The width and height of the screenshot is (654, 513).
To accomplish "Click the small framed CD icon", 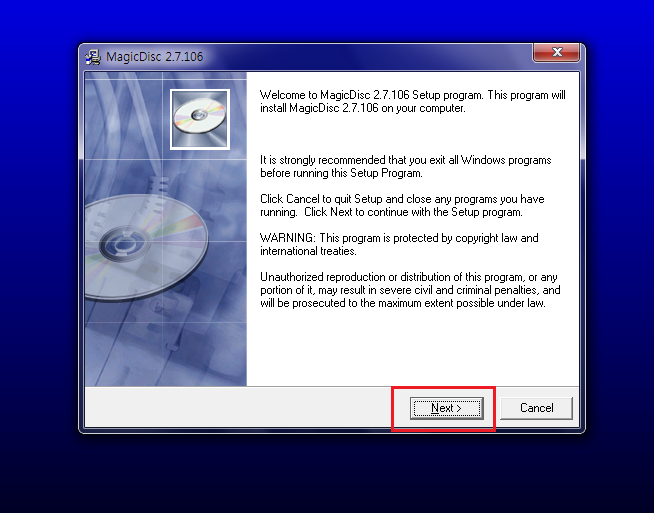I will click(x=199, y=118).
